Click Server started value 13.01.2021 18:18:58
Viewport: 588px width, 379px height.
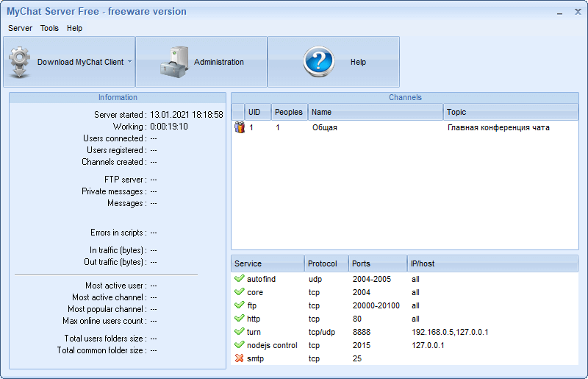[x=187, y=115]
